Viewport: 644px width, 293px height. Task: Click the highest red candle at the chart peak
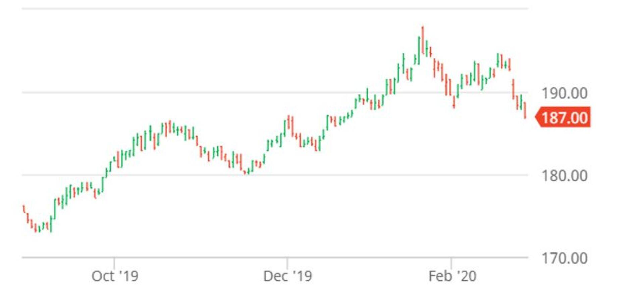coord(423,40)
